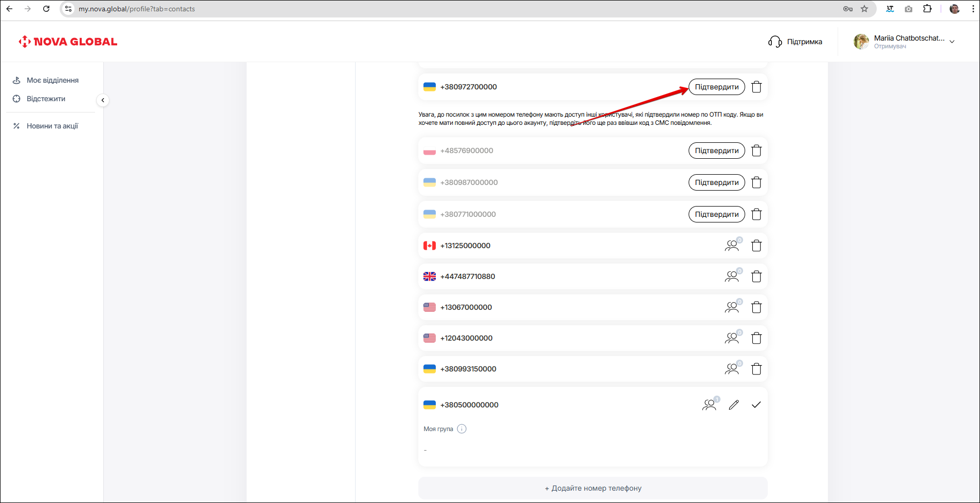Viewport: 980px width, 503px height.
Task: Click checkmark icon for +380500000000
Action: pos(756,405)
